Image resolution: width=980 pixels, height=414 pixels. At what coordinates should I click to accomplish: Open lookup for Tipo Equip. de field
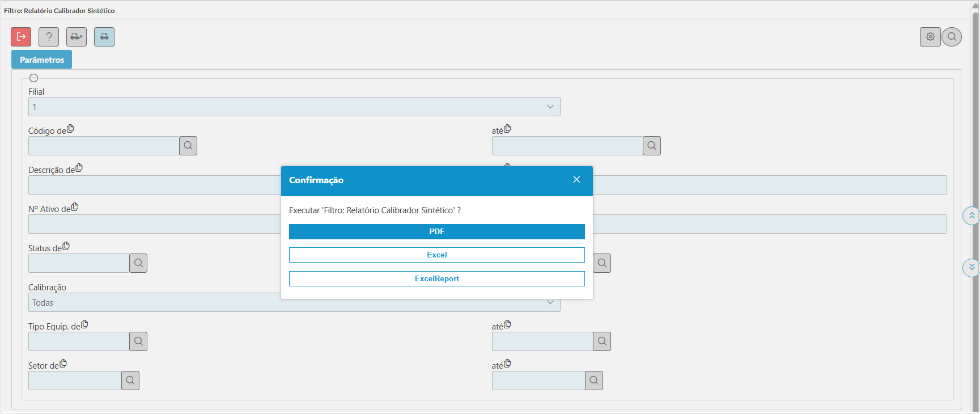coord(138,341)
